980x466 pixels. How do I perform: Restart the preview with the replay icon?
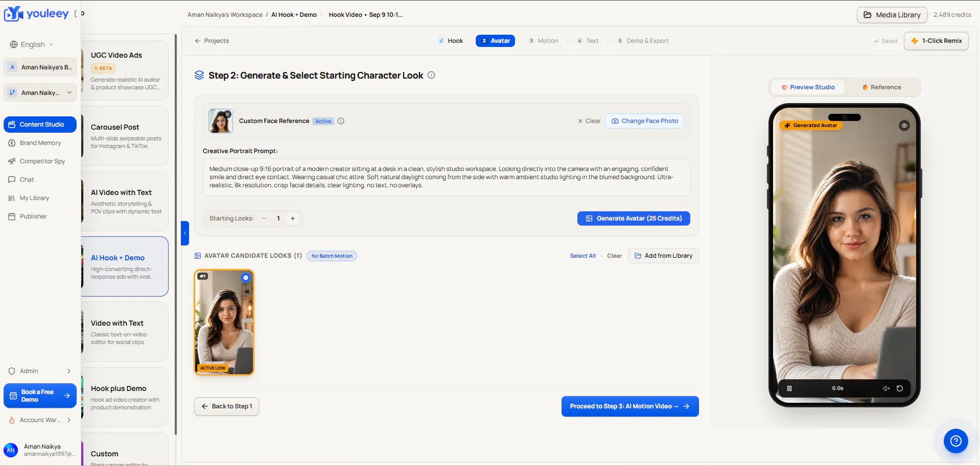point(900,388)
